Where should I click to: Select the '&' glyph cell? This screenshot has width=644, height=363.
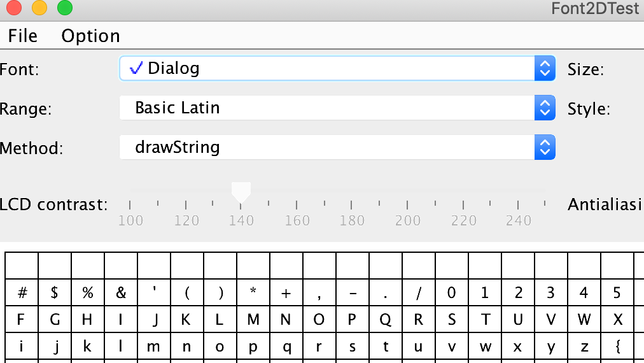tap(121, 294)
